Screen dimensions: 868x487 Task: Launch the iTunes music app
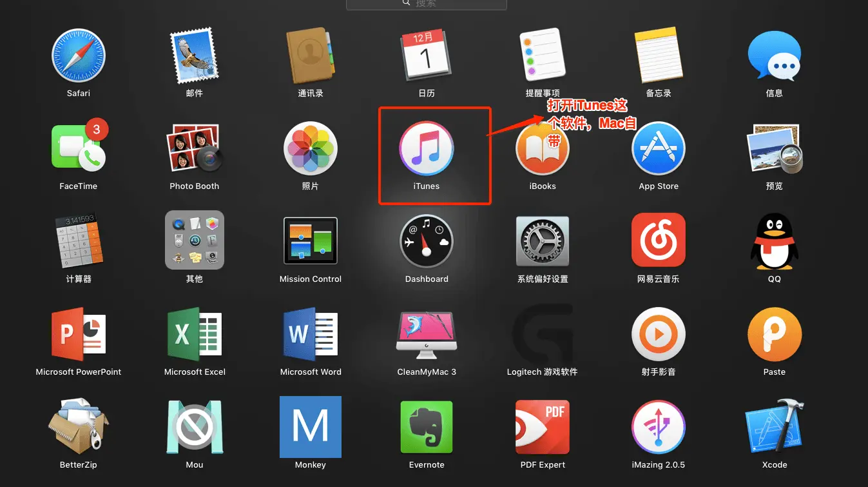pos(427,148)
